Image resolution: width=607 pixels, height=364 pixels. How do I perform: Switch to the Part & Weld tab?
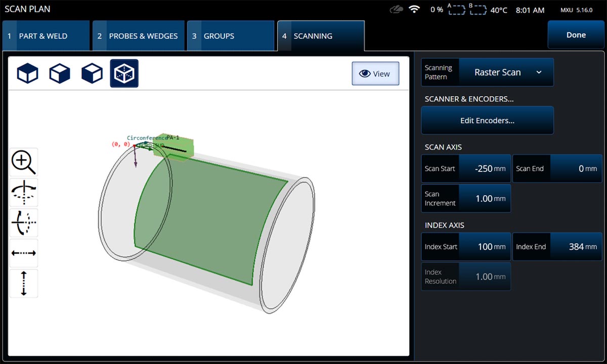tap(46, 36)
